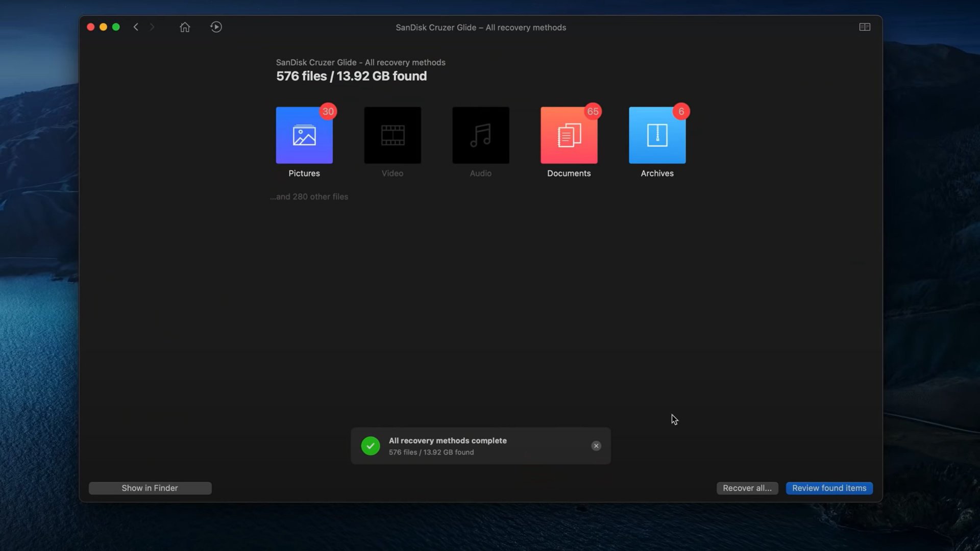Image resolution: width=980 pixels, height=551 pixels.
Task: Click Recover all button
Action: pyautogui.click(x=747, y=488)
